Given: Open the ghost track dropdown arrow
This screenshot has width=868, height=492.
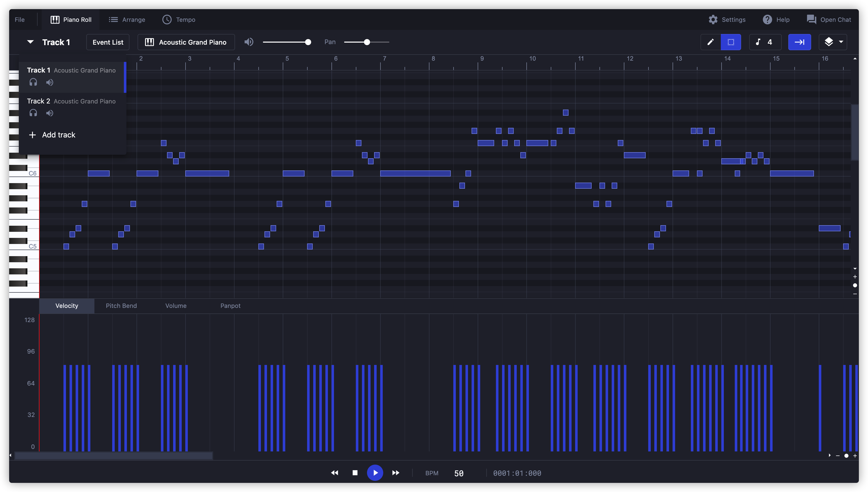Looking at the screenshot, I should tap(841, 42).
